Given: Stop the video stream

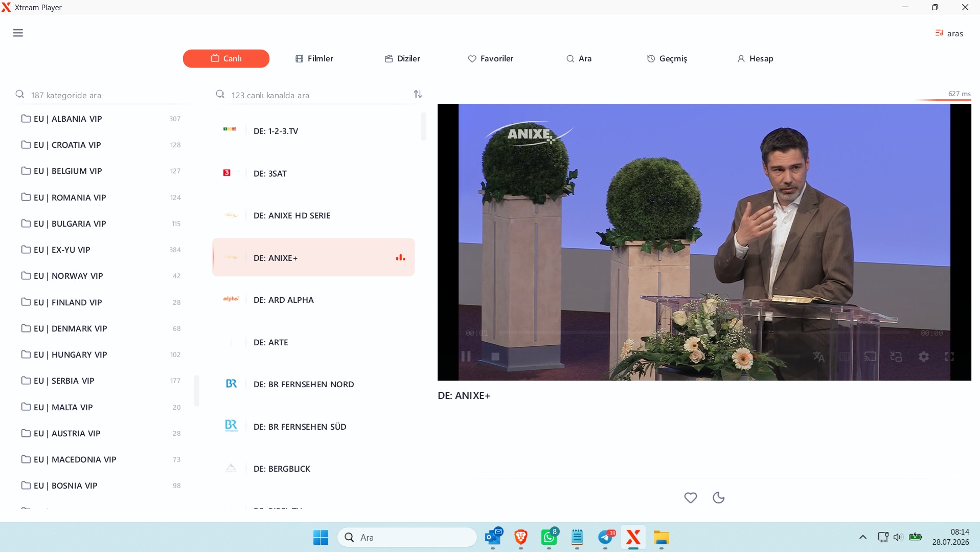Looking at the screenshot, I should 495,357.
